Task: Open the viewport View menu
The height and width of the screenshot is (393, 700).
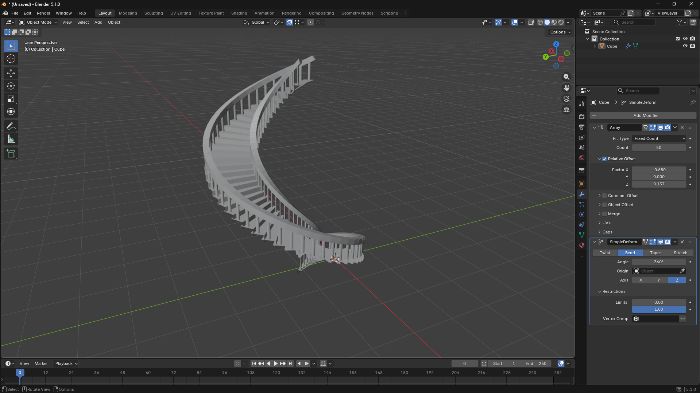Action: tap(67, 22)
